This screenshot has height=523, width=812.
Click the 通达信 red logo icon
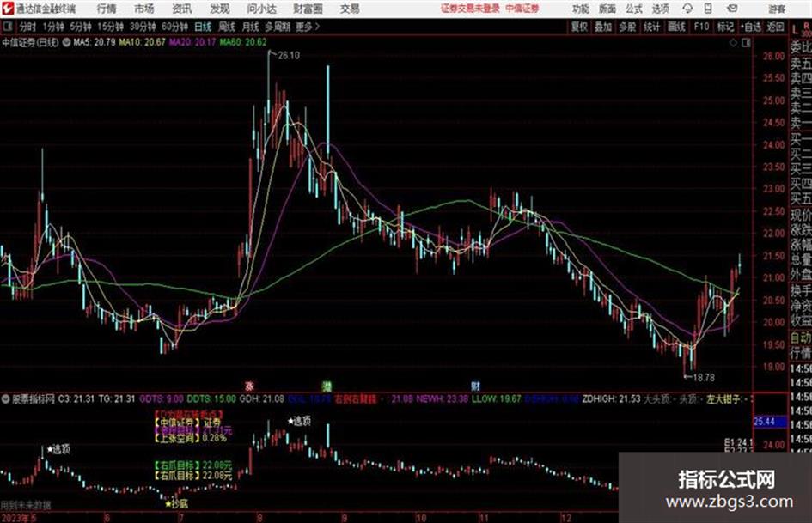point(7,9)
